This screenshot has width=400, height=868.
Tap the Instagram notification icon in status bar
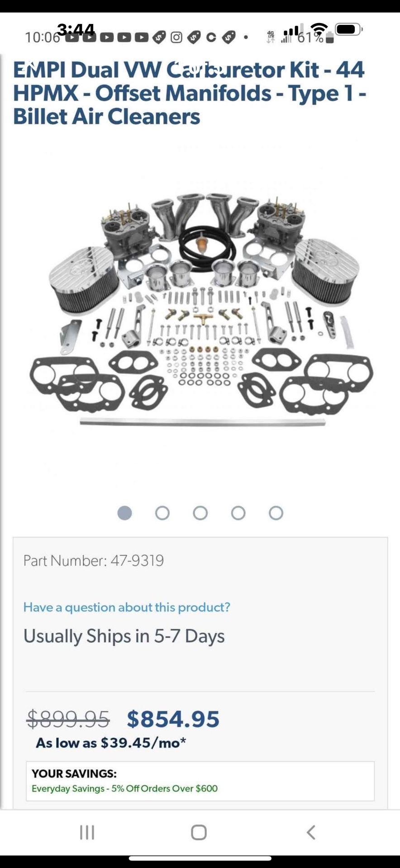pos(176,37)
